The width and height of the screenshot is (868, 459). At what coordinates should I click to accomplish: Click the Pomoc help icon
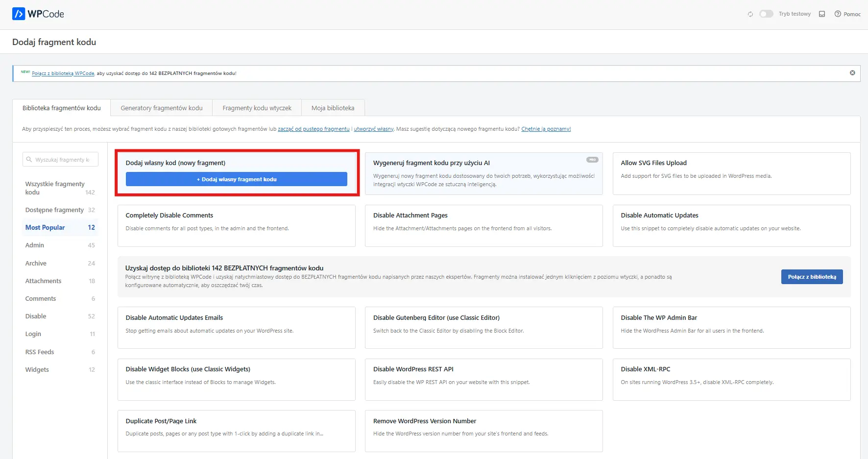[838, 14]
